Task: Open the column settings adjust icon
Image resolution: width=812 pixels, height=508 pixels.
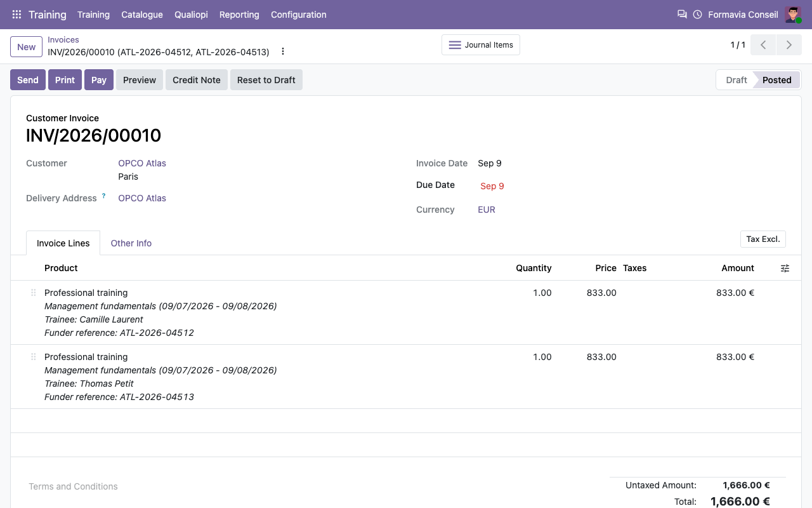Action: 785,269
